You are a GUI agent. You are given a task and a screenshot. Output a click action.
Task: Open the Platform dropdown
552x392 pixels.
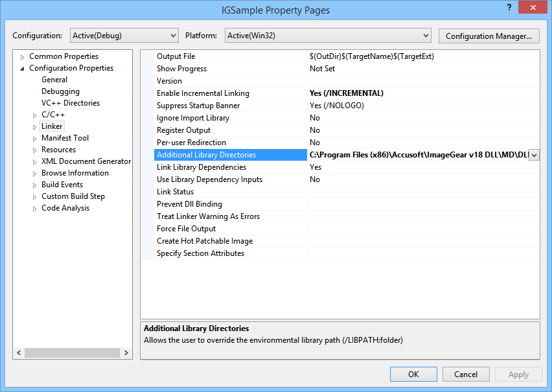point(327,36)
